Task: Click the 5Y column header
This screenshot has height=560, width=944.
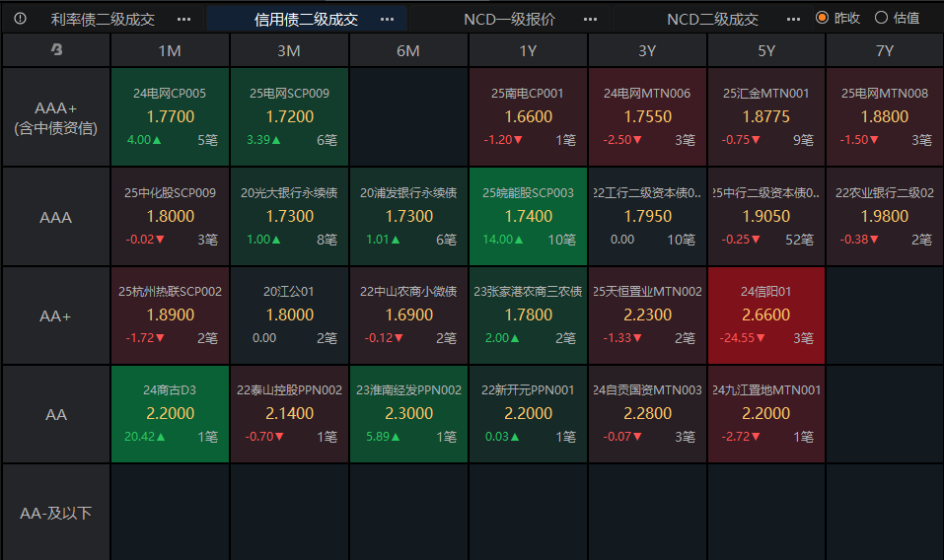Action: (766, 50)
